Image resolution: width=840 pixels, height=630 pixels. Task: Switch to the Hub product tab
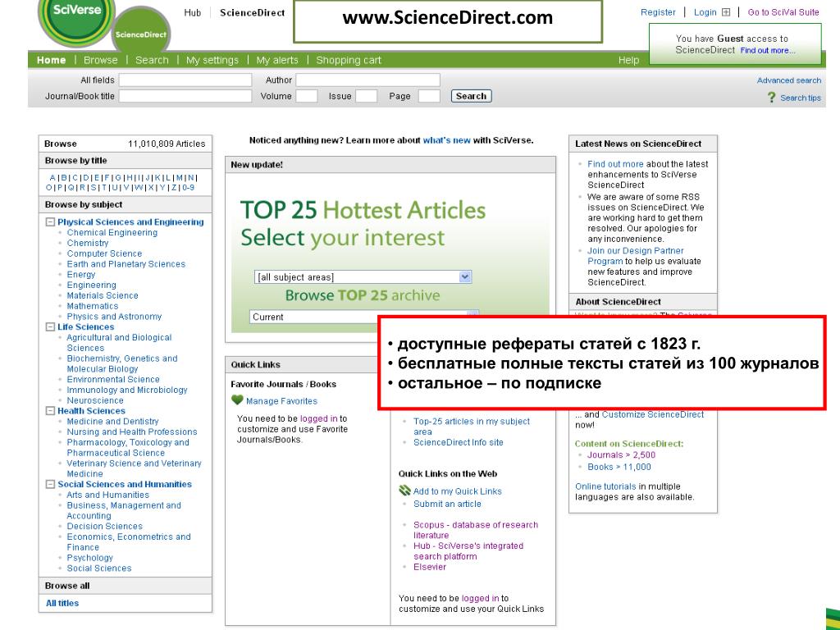pyautogui.click(x=192, y=12)
